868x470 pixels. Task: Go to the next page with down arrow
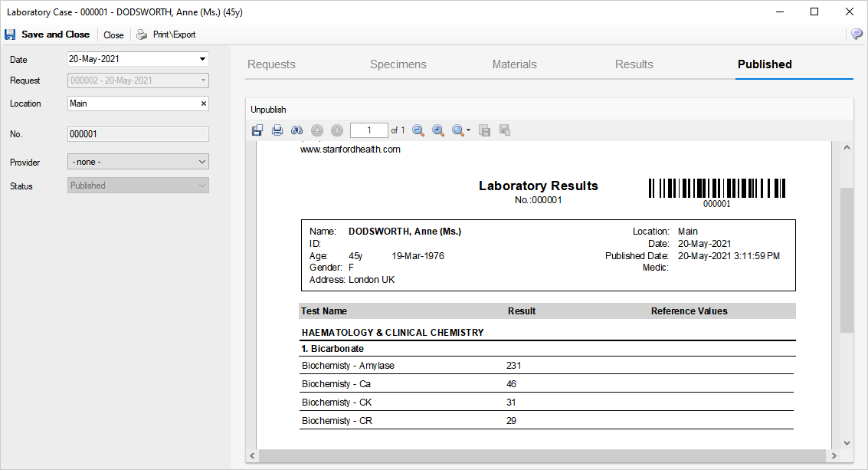[337, 130]
